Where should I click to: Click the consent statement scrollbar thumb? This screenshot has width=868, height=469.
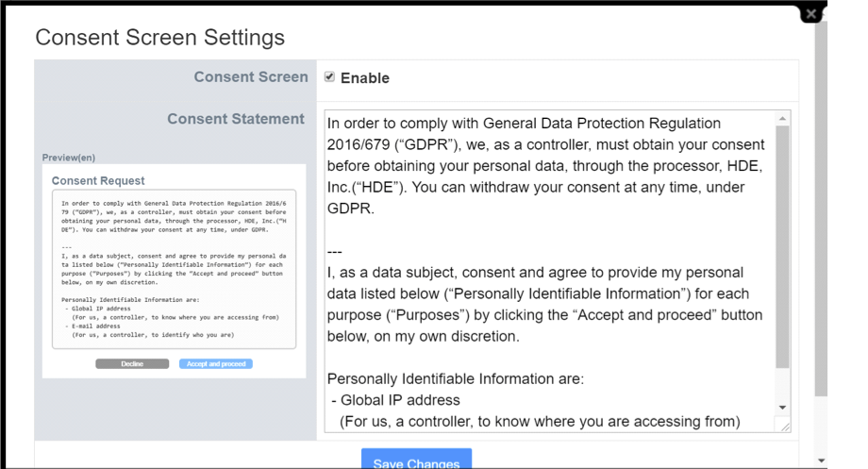782,247
